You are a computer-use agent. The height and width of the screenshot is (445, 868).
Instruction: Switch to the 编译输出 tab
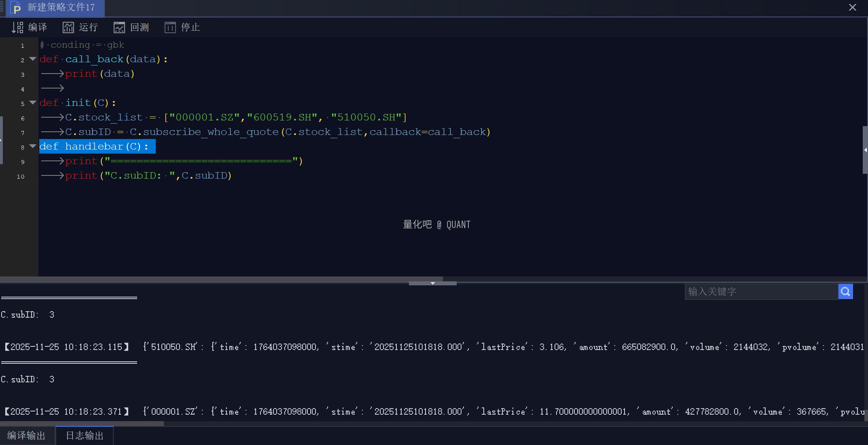tap(26, 436)
